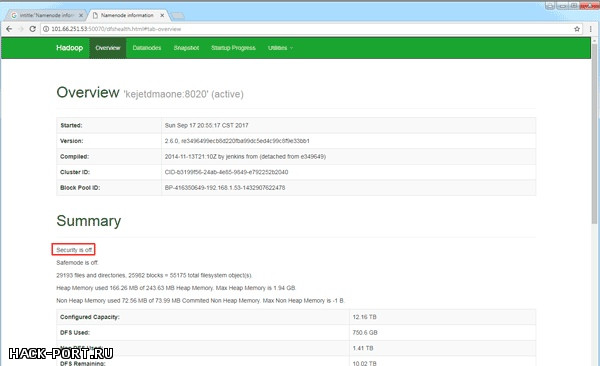This screenshot has width=600, height=366.
Task: Click the 'Safemode is off' text
Action: [77, 263]
